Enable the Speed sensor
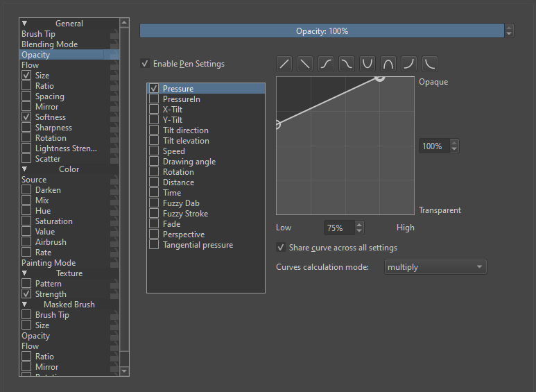536x392 pixels. (154, 151)
